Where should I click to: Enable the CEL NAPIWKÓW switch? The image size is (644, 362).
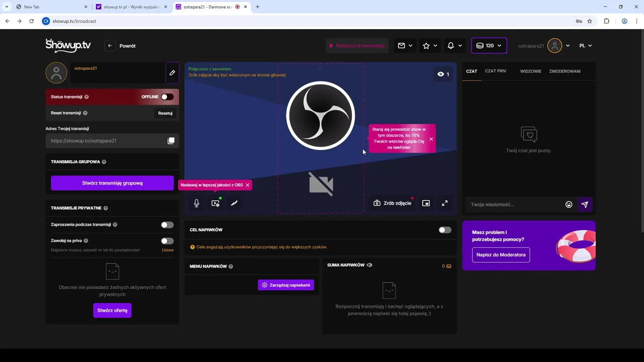click(x=445, y=230)
